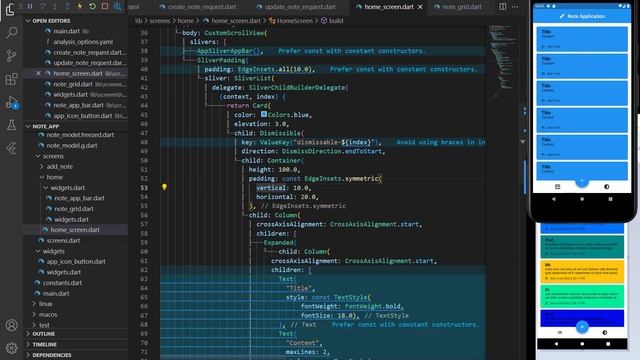Open Source Control view
The image size is (640, 360).
pos(11,56)
